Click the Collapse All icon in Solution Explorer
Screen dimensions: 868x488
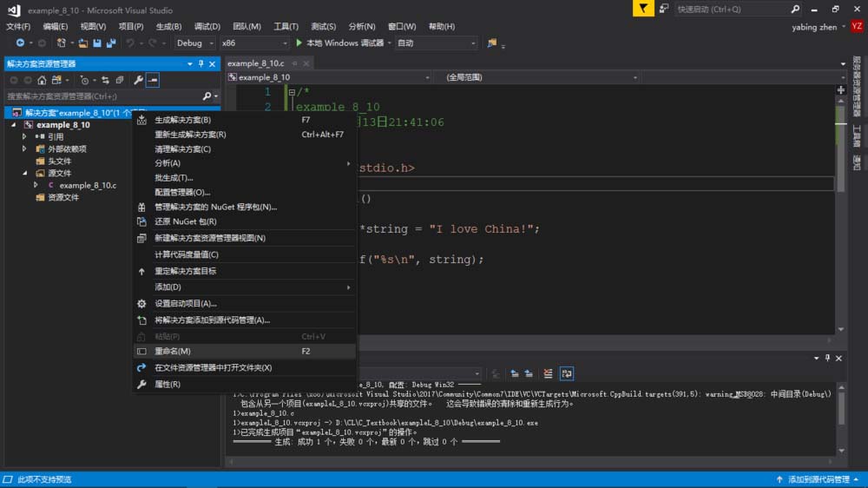(119, 80)
